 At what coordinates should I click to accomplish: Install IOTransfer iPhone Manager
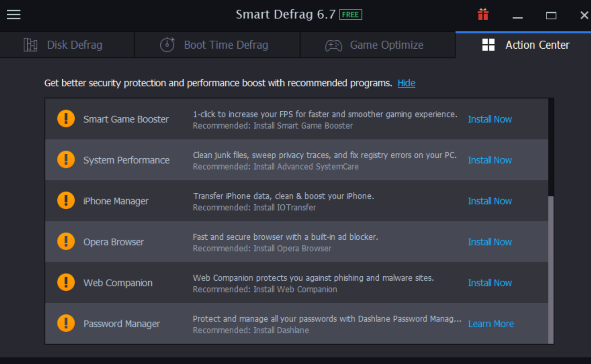click(x=490, y=201)
